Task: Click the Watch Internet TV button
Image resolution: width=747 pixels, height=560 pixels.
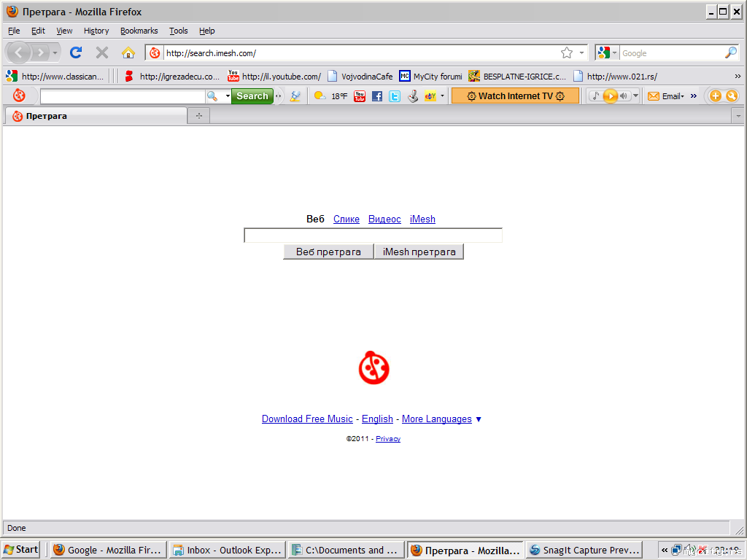Action: 516,96
